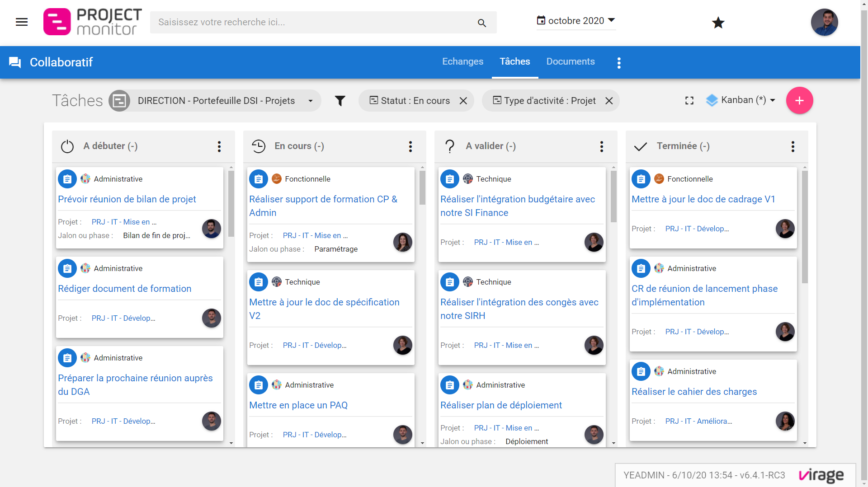Screen dimensions: 868x487
Task: Open the 'octobre 2020' date selector
Action: 576,20
